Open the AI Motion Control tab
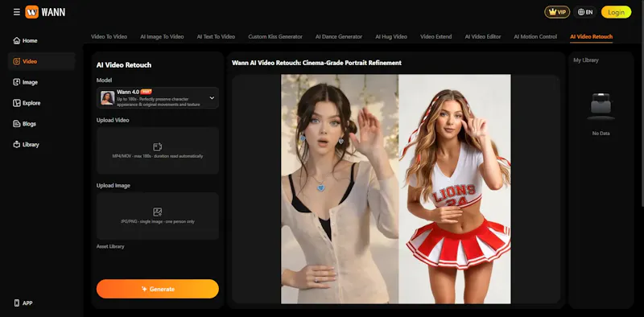Viewport: 644px width, 317px height. [x=535, y=36]
